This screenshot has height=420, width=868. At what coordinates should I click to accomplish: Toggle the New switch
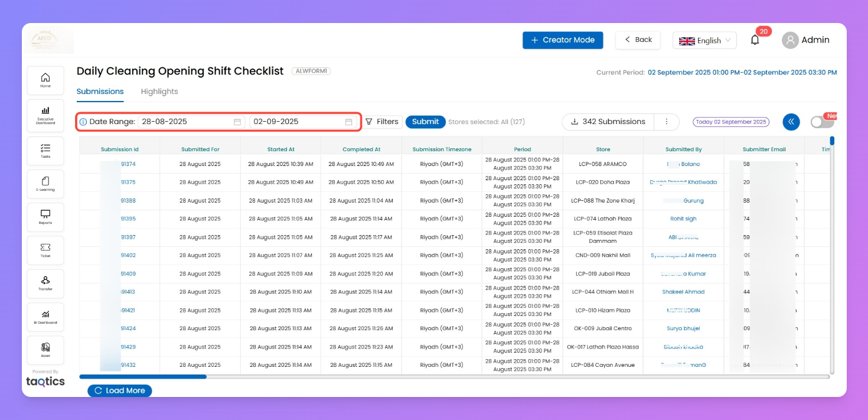coord(822,122)
